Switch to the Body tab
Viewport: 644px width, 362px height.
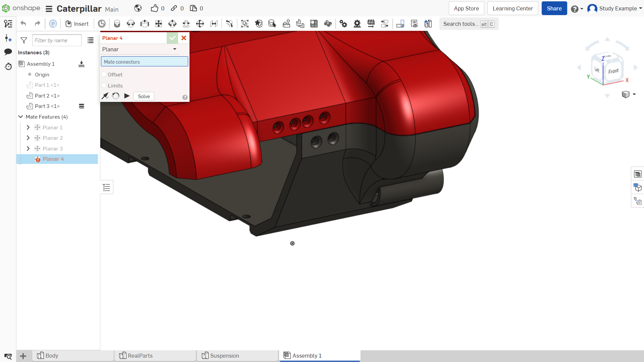tap(73, 356)
